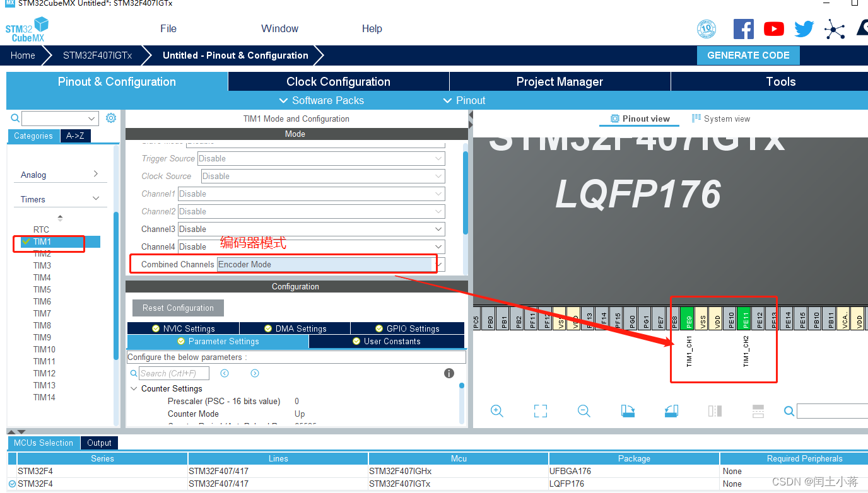Screen dimensions: 868x493
Task: Zoom out of the pinout view
Action: [x=584, y=411]
